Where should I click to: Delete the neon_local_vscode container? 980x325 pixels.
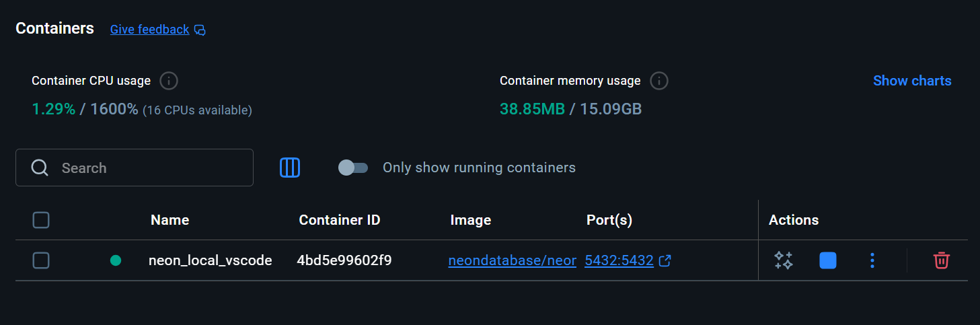[x=941, y=260]
